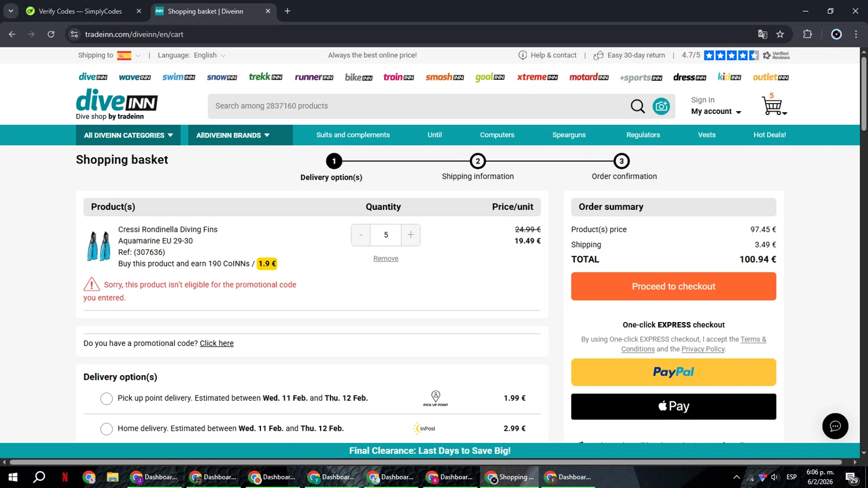Select Home delivery option
Screen dimensions: 868x488
coord(106,429)
